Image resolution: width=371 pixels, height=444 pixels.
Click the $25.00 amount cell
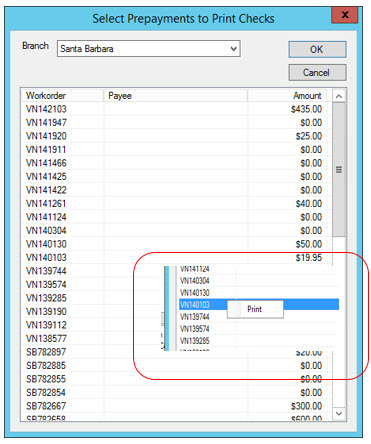pyautogui.click(x=309, y=136)
